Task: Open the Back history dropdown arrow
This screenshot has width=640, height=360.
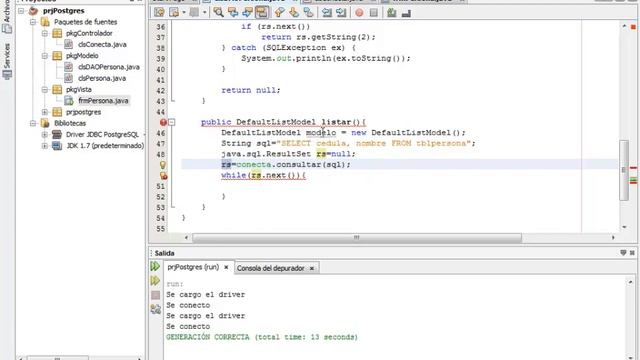Action: point(184,13)
